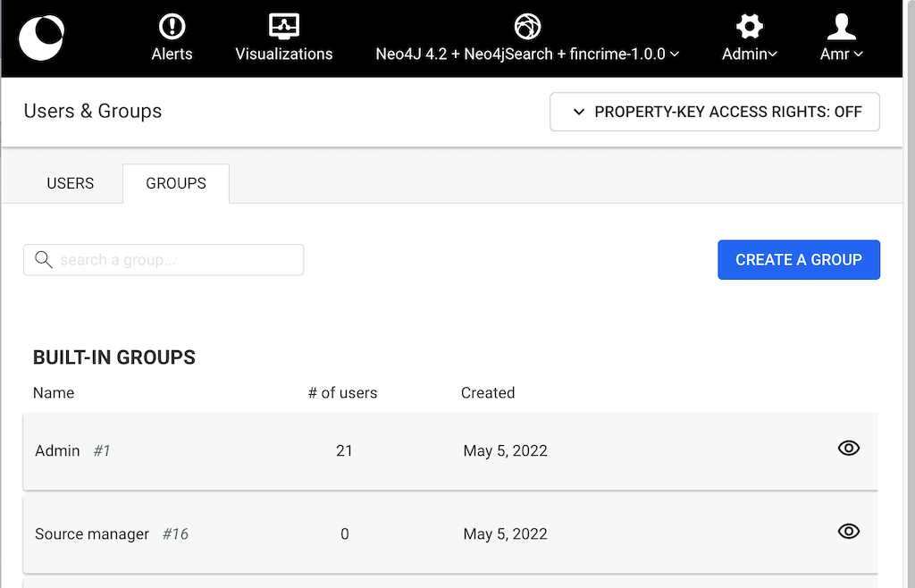Click the BUILT-IN GROUPS heading
Viewport: 915px width, 588px height.
pyautogui.click(x=113, y=357)
